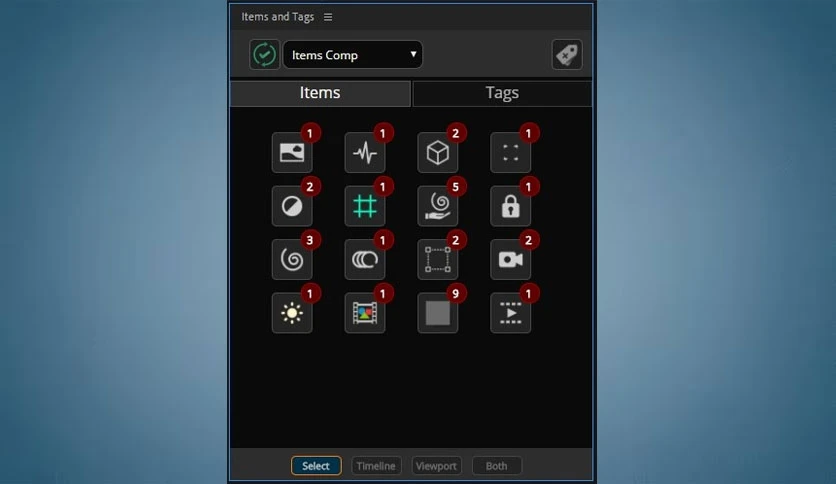The width and height of the screenshot is (836, 484).
Task: Select the green guide-grid hash icon
Action: (365, 206)
